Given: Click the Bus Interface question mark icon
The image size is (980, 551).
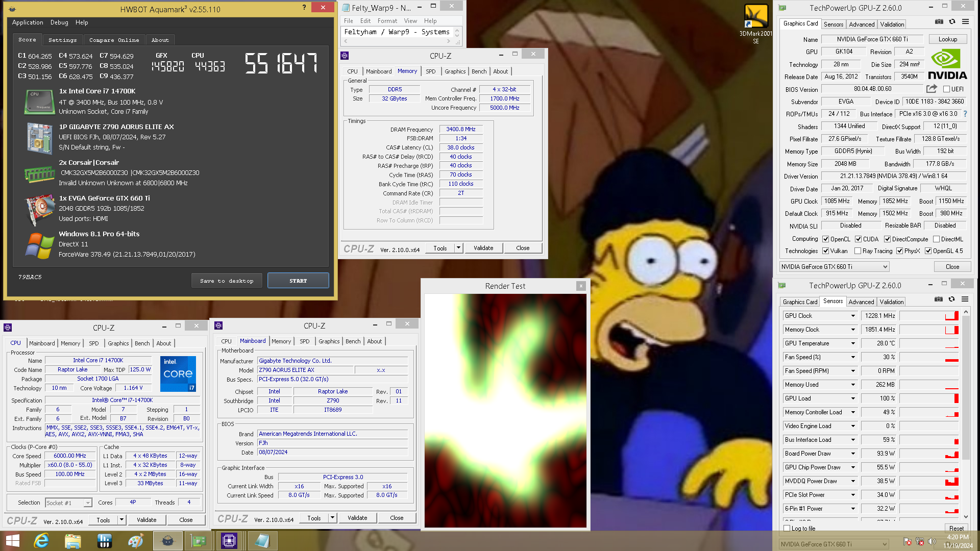Looking at the screenshot, I should (x=965, y=114).
